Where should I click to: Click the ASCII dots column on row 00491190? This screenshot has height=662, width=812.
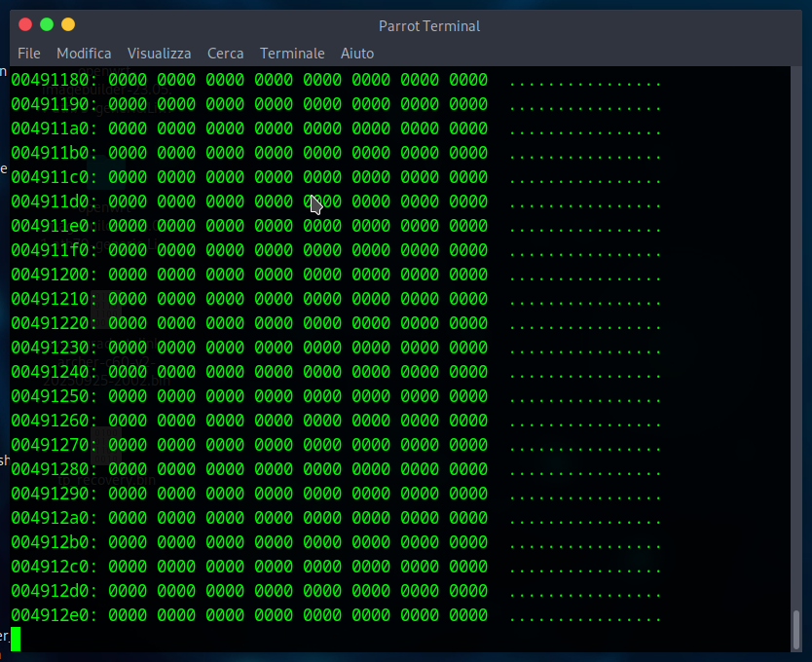[584, 104]
